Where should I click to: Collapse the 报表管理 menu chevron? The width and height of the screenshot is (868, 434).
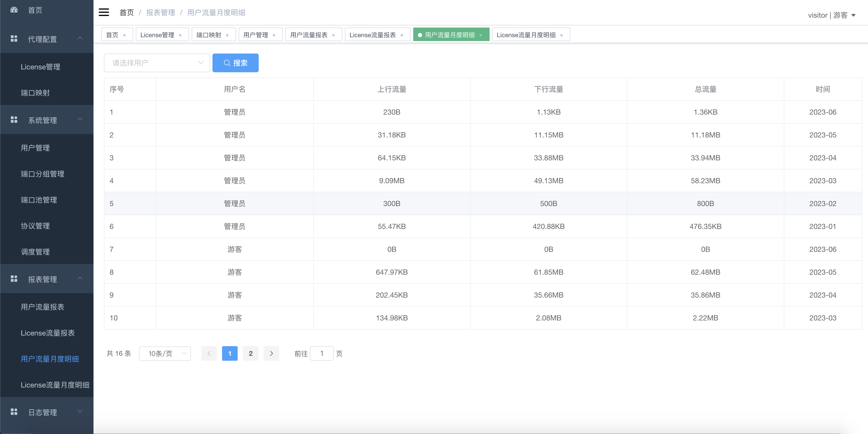[x=80, y=278]
